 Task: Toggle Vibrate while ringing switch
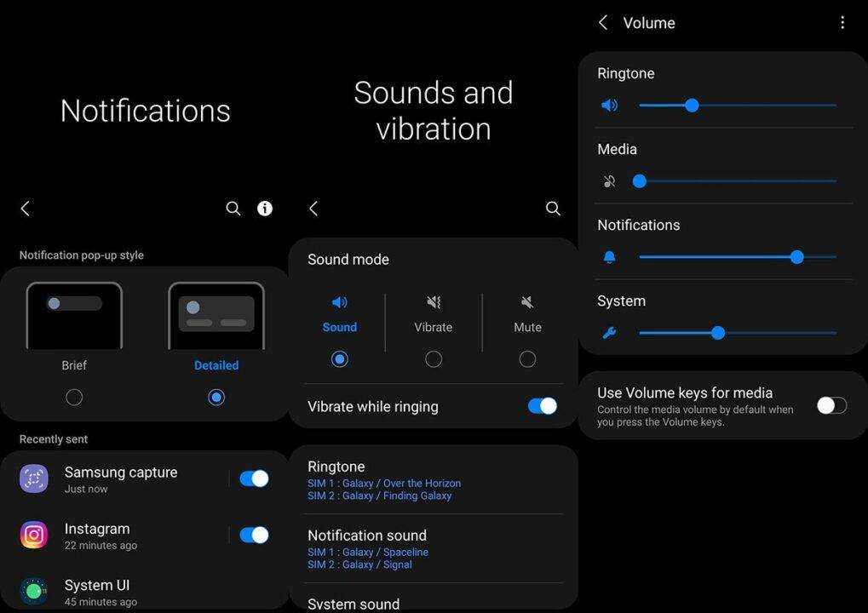tap(542, 406)
